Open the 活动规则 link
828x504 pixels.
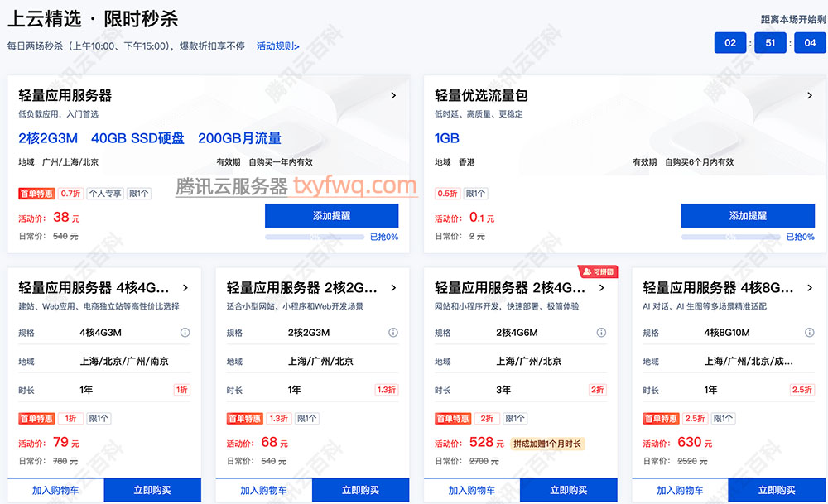tap(277, 46)
